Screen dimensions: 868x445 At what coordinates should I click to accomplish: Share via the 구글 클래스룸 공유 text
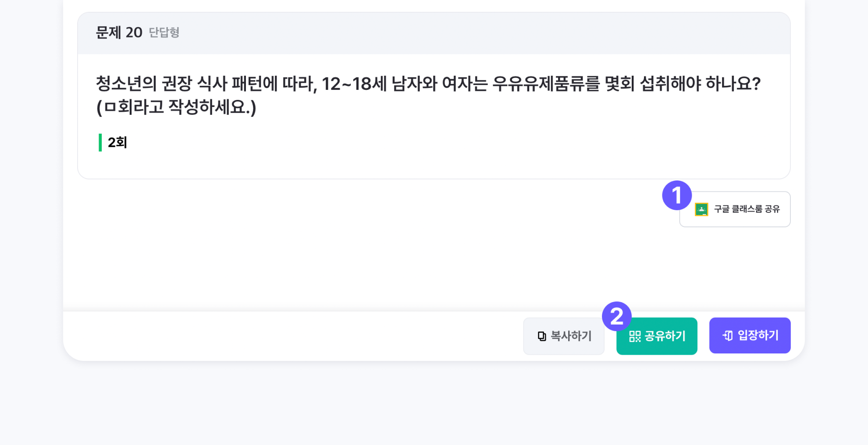747,209
